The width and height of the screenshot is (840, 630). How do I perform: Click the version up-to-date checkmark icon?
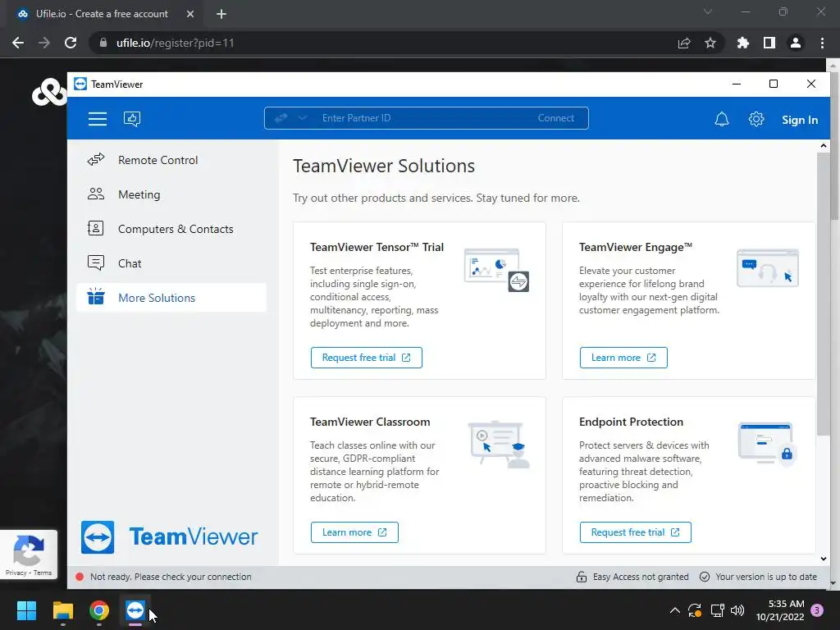(x=705, y=577)
